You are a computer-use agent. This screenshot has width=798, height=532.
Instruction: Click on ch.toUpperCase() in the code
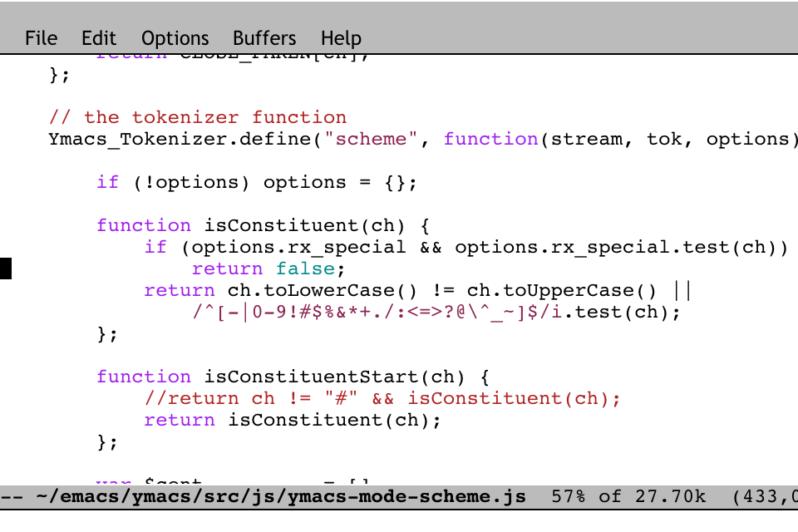tap(563, 290)
